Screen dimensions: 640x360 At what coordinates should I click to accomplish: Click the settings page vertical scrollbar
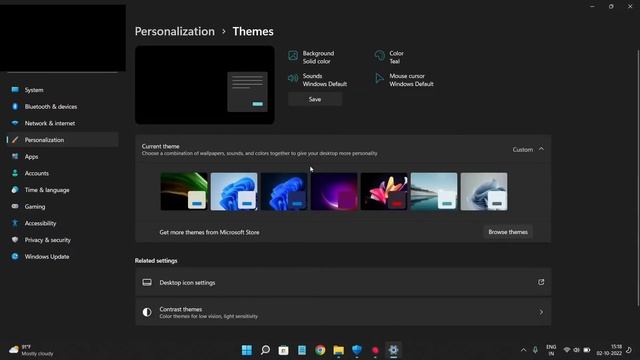638,178
